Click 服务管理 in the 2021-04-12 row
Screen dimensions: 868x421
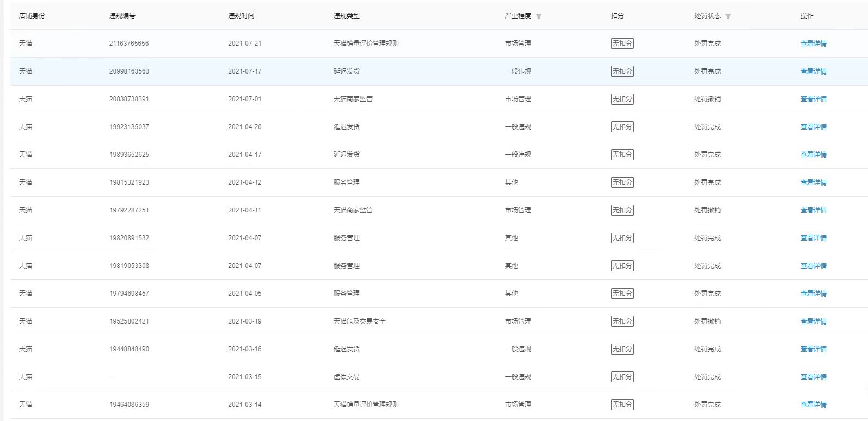click(347, 182)
